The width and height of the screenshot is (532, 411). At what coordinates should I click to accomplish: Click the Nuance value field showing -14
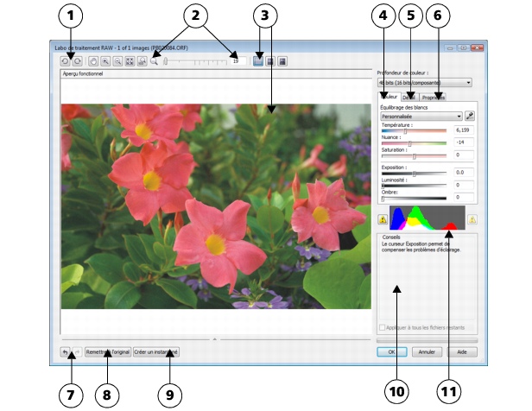[464, 142]
